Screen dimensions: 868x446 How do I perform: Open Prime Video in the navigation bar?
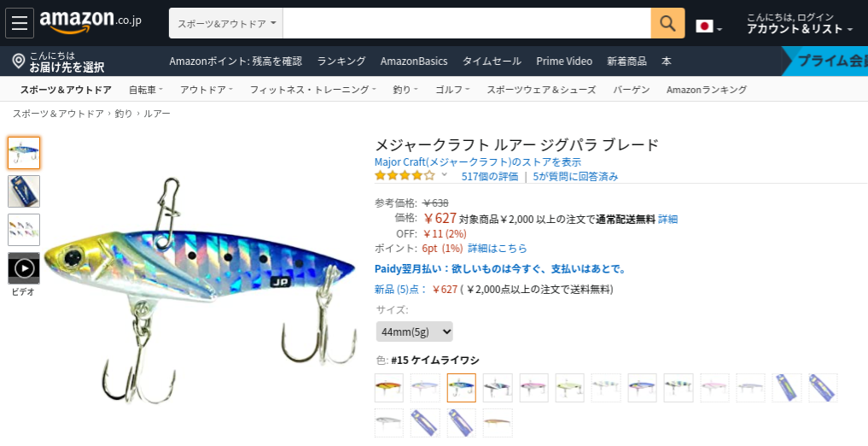(564, 61)
